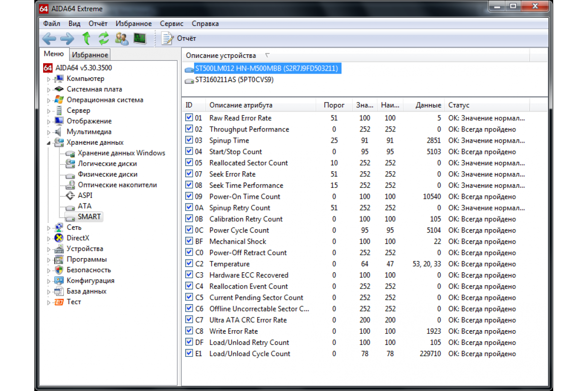Select the Физические диски tree item
Image resolution: width=588 pixels, height=391 pixels.
[107, 174]
